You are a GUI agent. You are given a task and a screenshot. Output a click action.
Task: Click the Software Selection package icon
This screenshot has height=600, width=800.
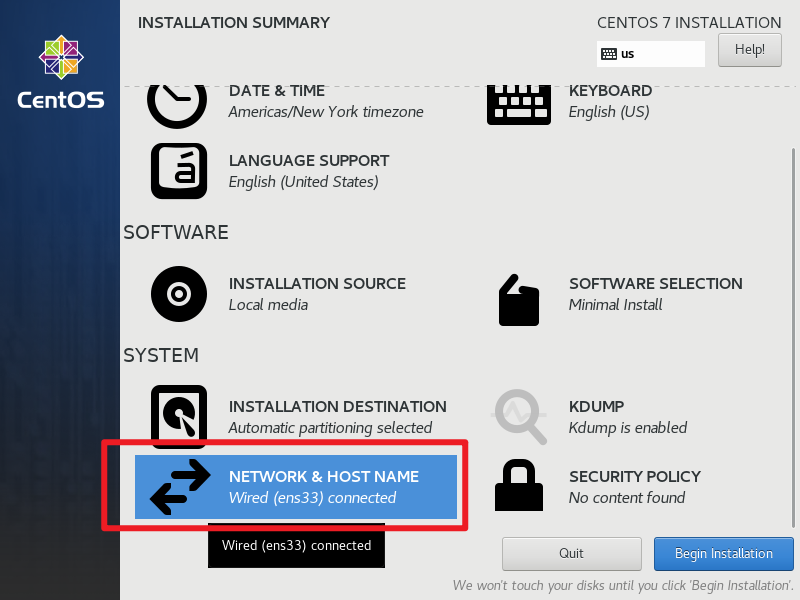point(518,298)
